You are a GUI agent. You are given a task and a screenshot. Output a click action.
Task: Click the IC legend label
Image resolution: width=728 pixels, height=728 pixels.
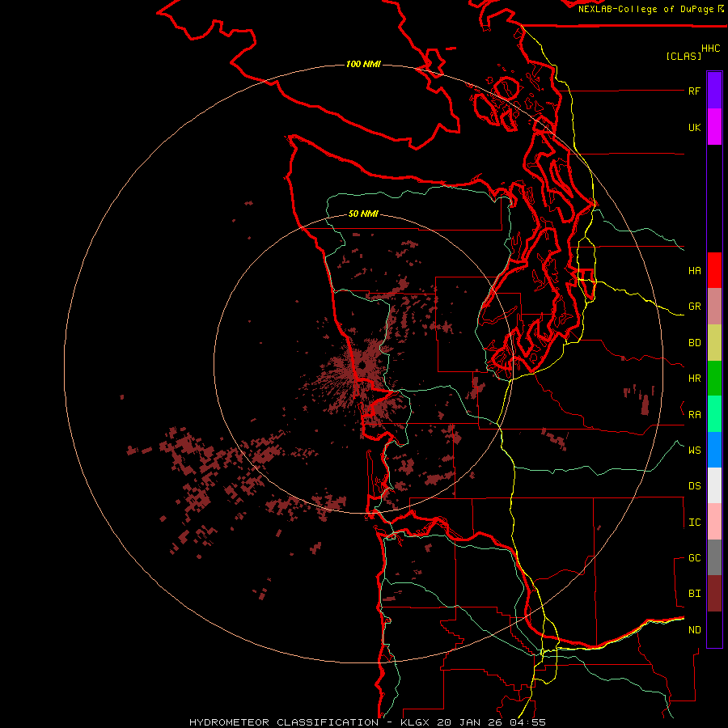coord(694,523)
